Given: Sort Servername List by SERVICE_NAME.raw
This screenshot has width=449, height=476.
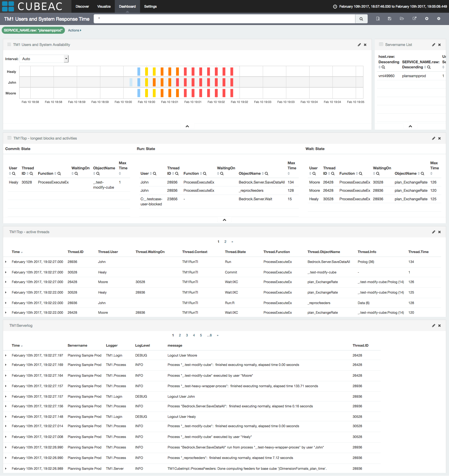Looking at the screenshot, I should tap(425, 67).
